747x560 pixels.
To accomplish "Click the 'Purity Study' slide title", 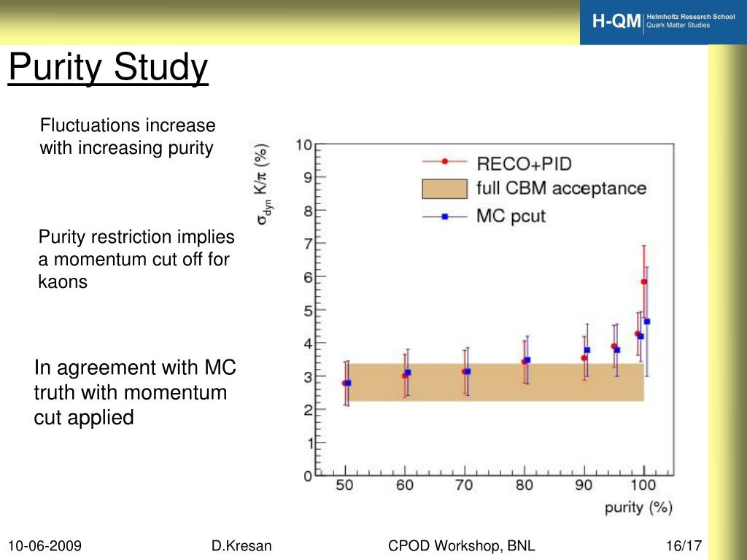I will (108, 67).
